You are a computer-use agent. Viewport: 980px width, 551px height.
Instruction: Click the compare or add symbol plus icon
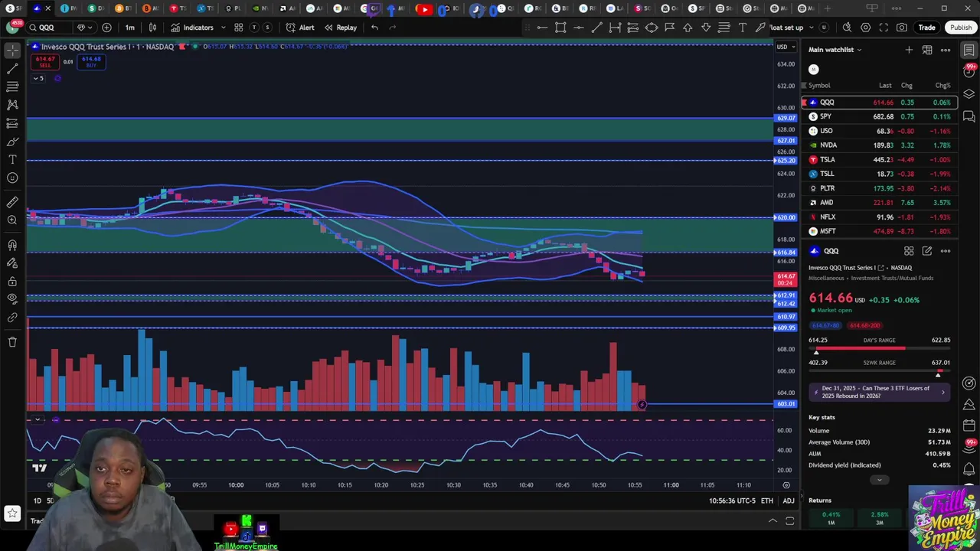pyautogui.click(x=106, y=28)
